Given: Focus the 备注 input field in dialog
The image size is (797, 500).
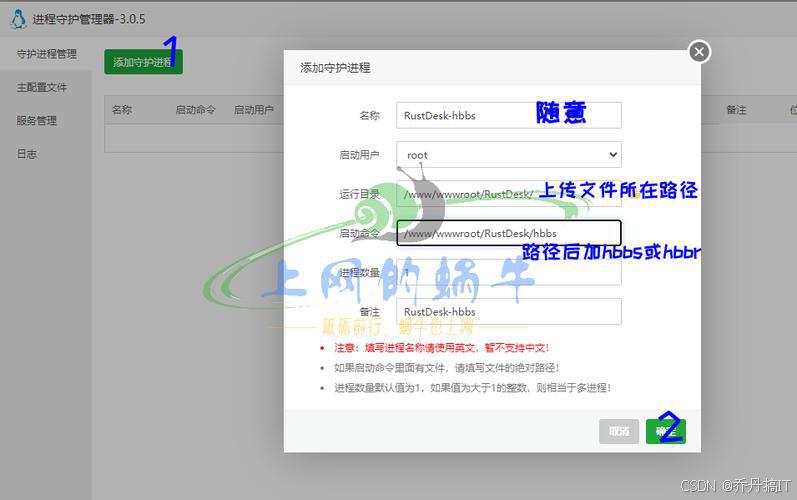Looking at the screenshot, I should 509,311.
